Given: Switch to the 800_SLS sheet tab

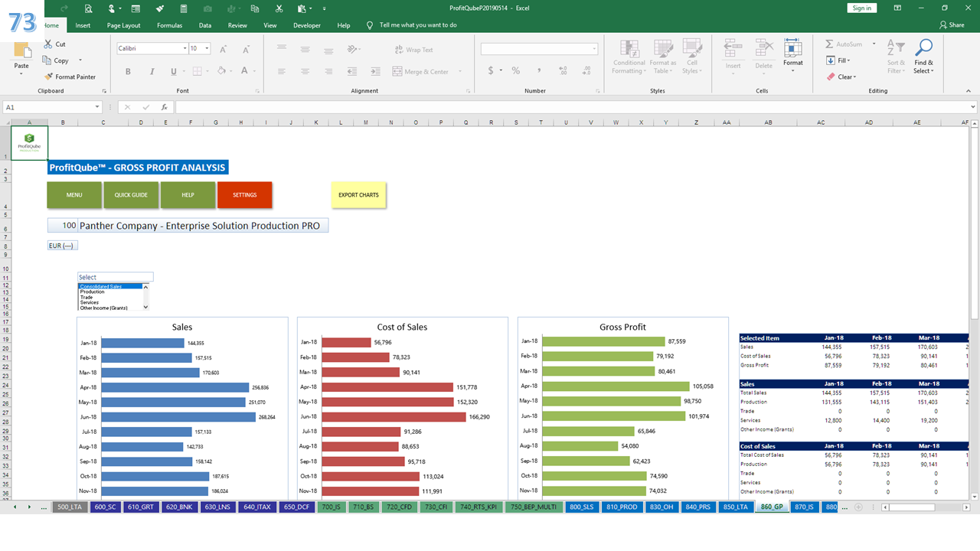Looking at the screenshot, I should (x=580, y=507).
